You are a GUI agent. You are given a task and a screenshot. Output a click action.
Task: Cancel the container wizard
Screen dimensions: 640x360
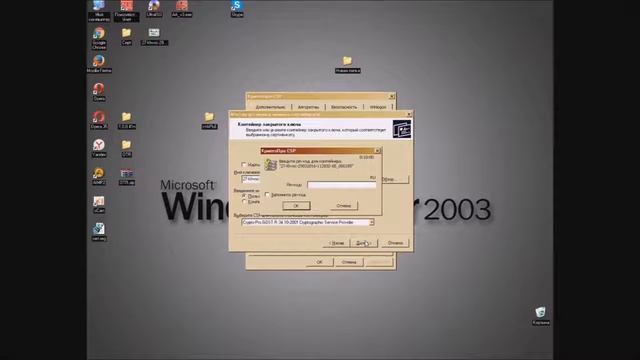[x=395, y=243]
